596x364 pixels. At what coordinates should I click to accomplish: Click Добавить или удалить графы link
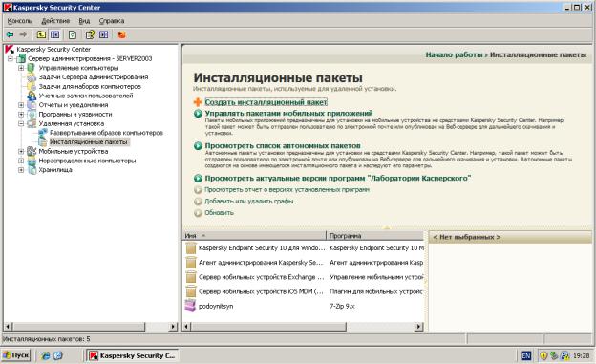pos(248,202)
